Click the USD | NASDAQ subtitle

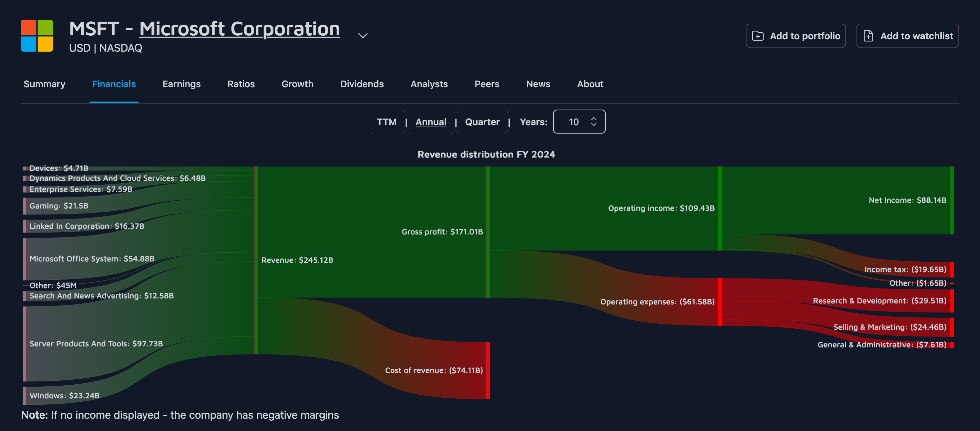pyautogui.click(x=105, y=48)
